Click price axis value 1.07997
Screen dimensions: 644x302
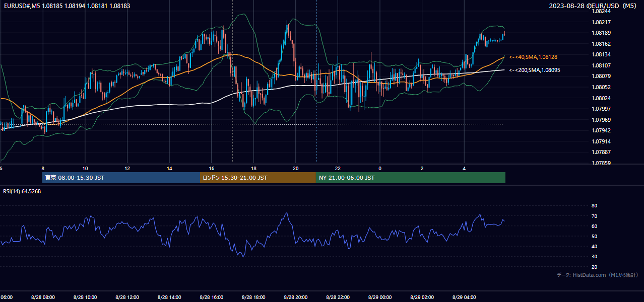coord(602,109)
